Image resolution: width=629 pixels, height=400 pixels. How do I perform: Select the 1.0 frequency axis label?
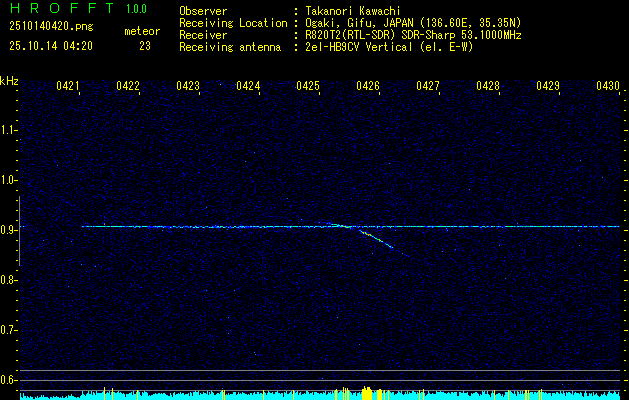click(x=9, y=180)
